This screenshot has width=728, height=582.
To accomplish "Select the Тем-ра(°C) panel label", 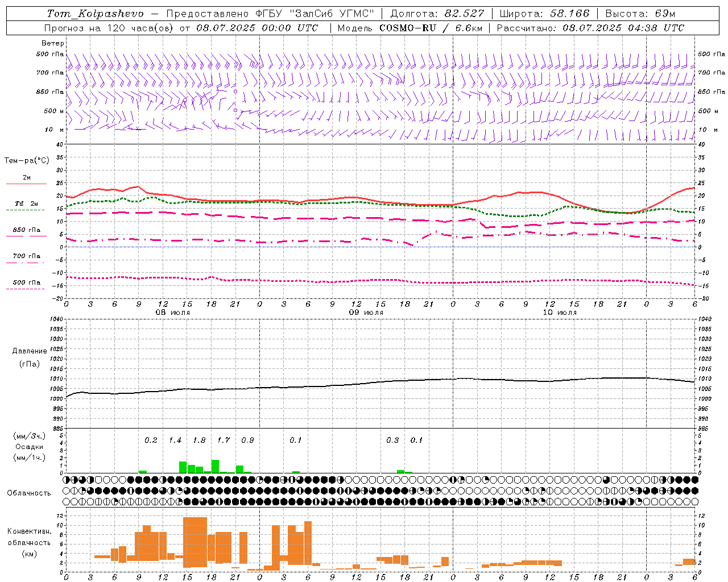I will click(27, 161).
